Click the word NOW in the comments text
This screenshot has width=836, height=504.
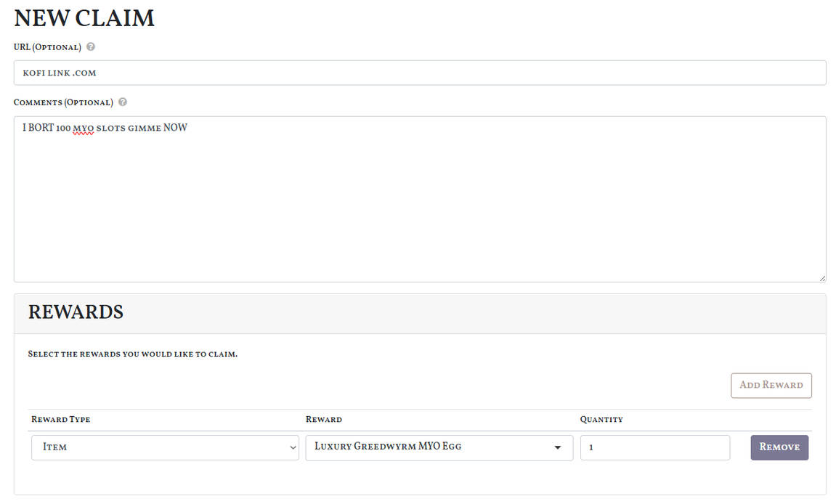click(x=175, y=128)
